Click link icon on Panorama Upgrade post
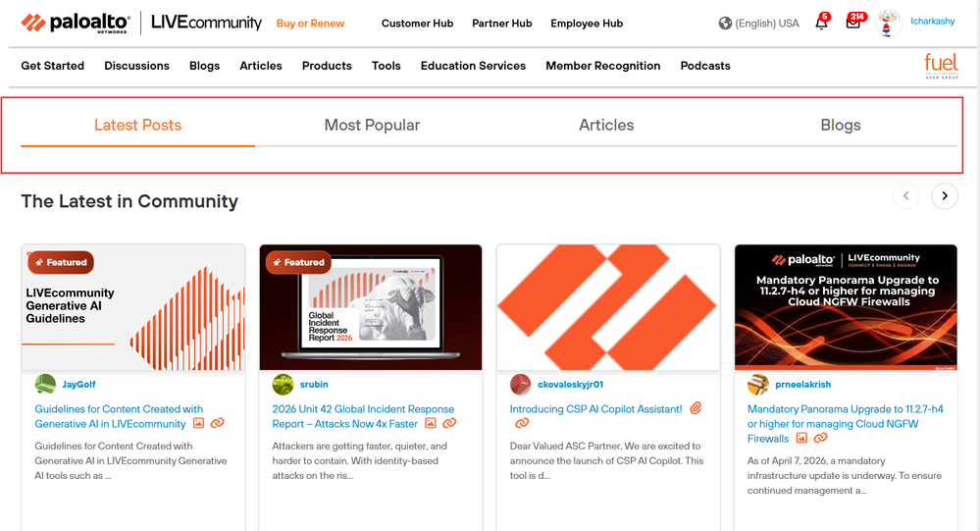Image resolution: width=980 pixels, height=531 pixels. tap(821, 439)
